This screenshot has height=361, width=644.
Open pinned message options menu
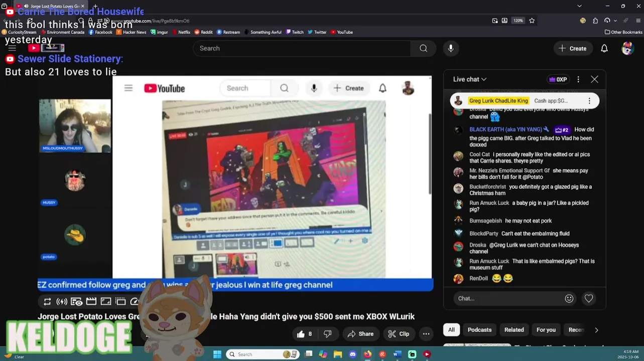pyautogui.click(x=589, y=101)
